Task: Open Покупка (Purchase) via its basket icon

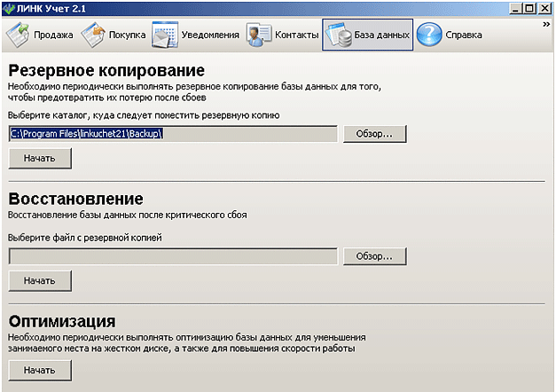Action: coord(93,35)
